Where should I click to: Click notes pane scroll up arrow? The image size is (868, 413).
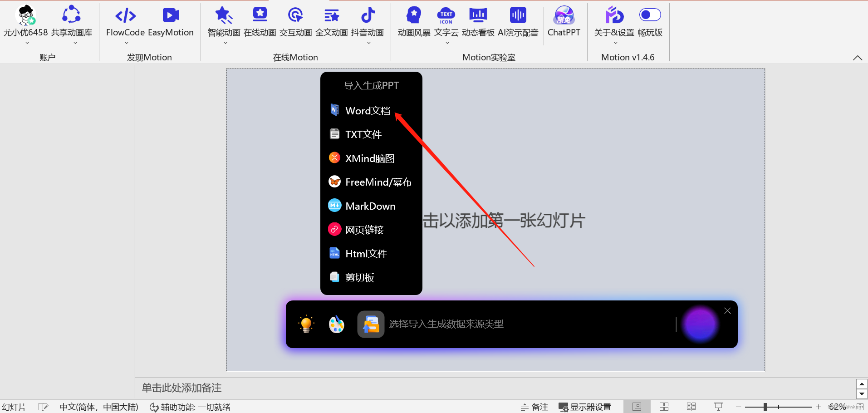point(862,384)
